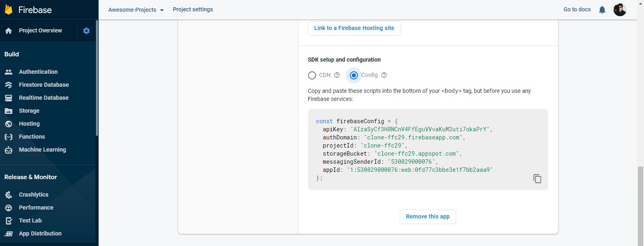Click the SDK setup and configuration heading
644x246 pixels.
(344, 60)
